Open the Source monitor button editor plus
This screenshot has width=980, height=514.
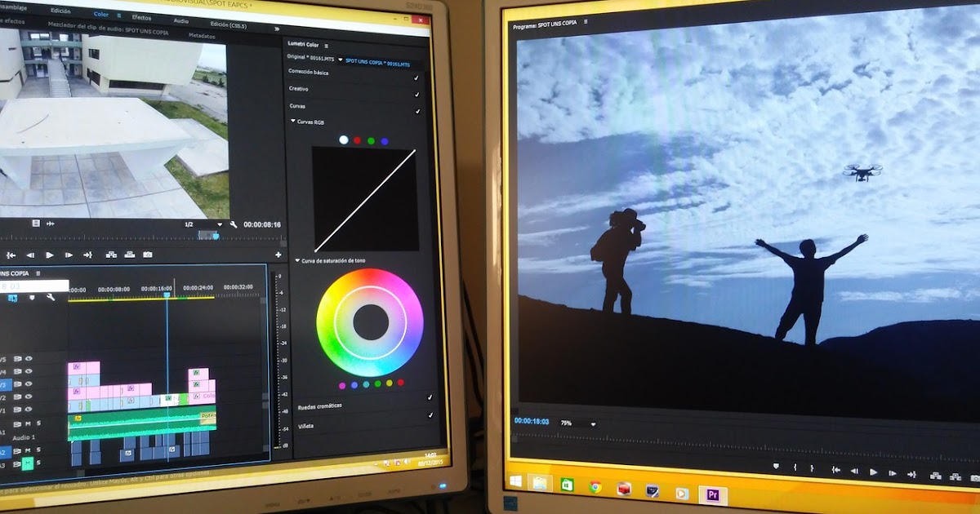(x=278, y=255)
